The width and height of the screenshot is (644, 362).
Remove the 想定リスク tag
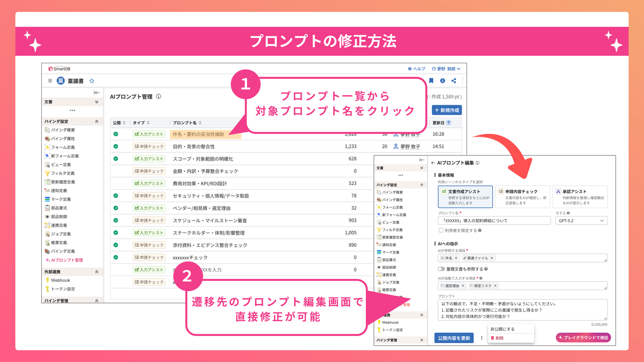[x=495, y=286]
